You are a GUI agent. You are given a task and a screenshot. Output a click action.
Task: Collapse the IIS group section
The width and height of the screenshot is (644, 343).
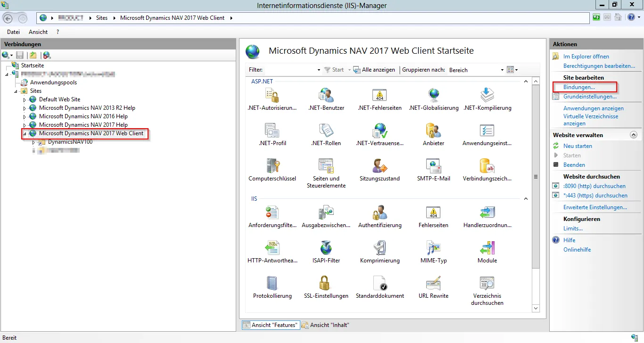[x=526, y=199]
